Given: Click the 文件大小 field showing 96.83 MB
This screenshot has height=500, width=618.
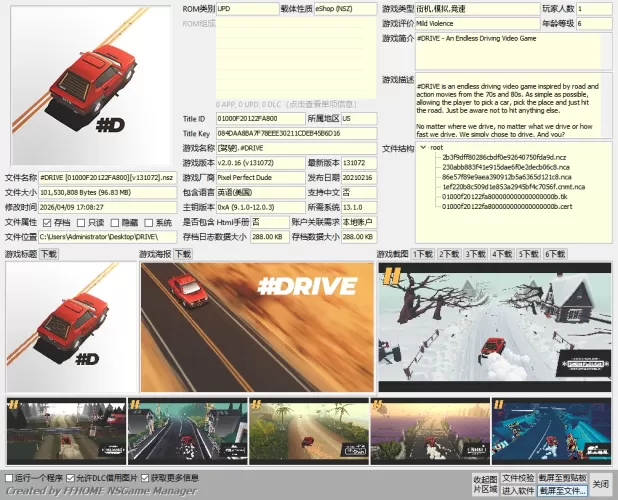Looking at the screenshot, I should tap(108, 193).
